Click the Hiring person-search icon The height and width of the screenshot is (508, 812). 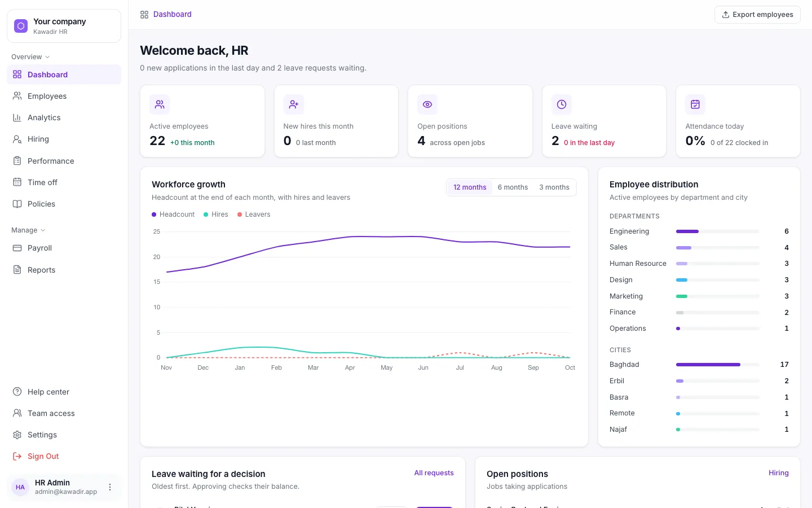tap(17, 139)
